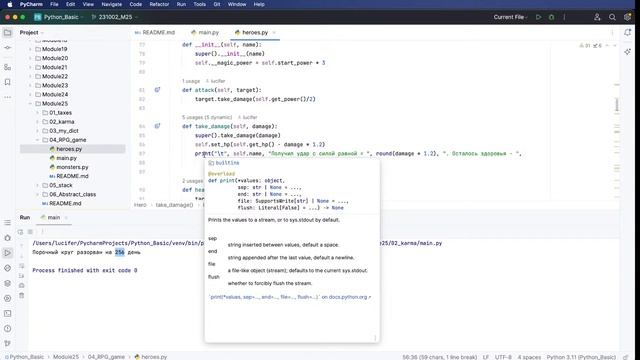Open Search Everywhere magnifier

(x=612, y=17)
